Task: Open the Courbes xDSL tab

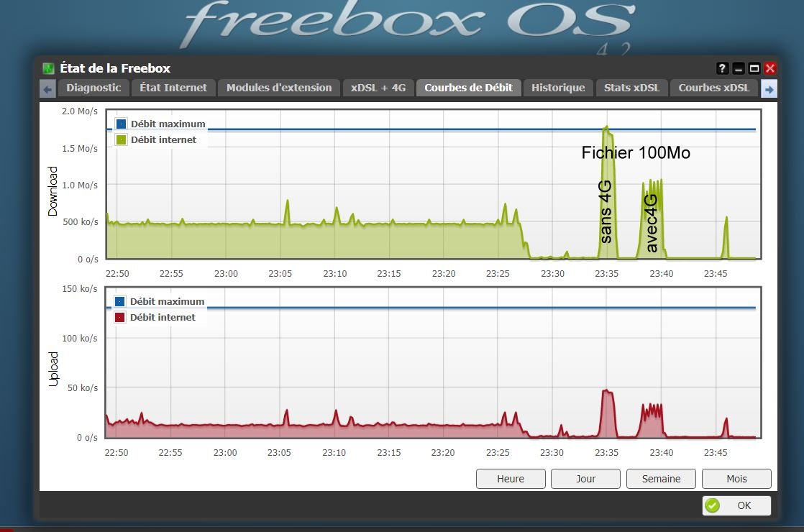Action: click(x=714, y=88)
